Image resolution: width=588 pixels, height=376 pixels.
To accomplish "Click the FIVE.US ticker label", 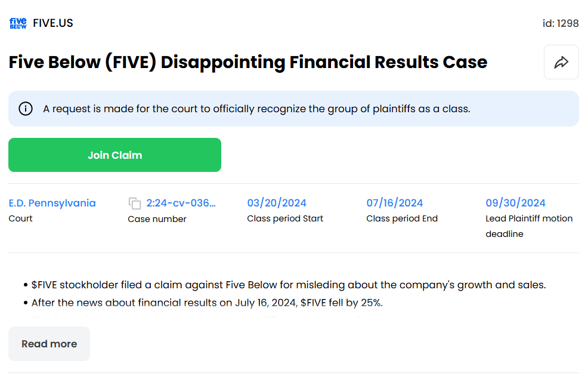I will (x=53, y=23).
